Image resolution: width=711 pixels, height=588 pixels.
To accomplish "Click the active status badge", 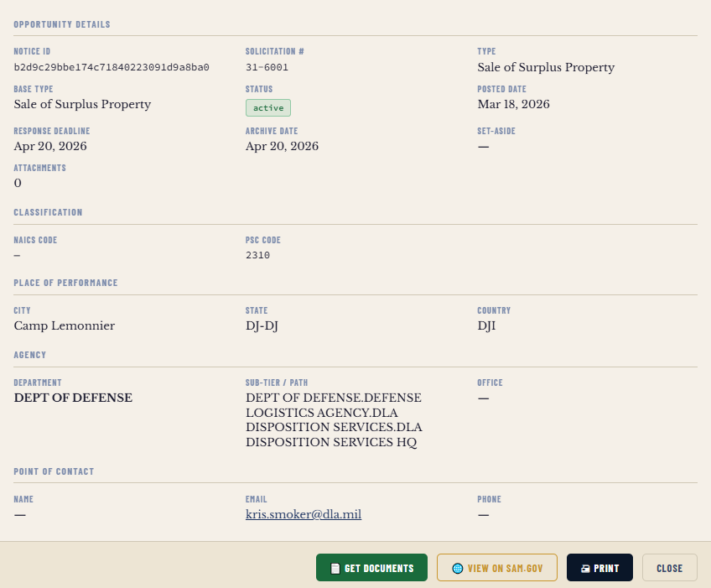I will point(268,108).
